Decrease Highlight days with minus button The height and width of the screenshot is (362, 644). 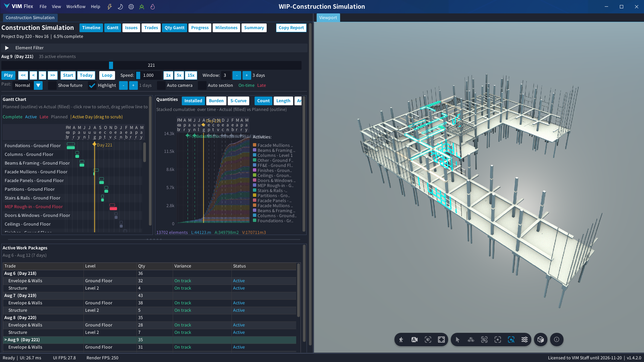click(123, 85)
